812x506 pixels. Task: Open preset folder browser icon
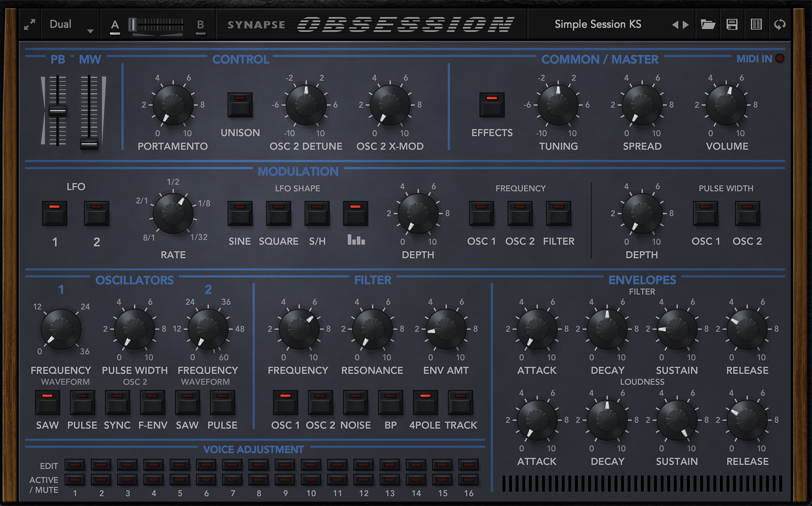click(x=708, y=25)
